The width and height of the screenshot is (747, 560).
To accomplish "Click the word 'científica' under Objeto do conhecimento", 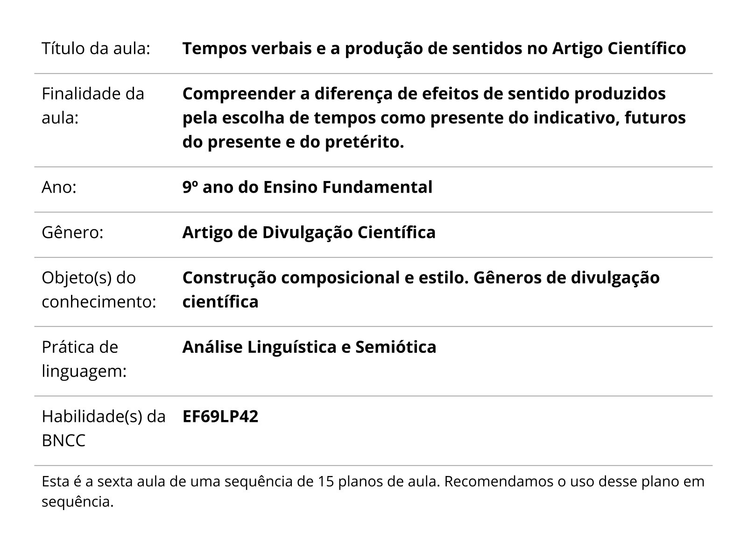I will pos(220,302).
